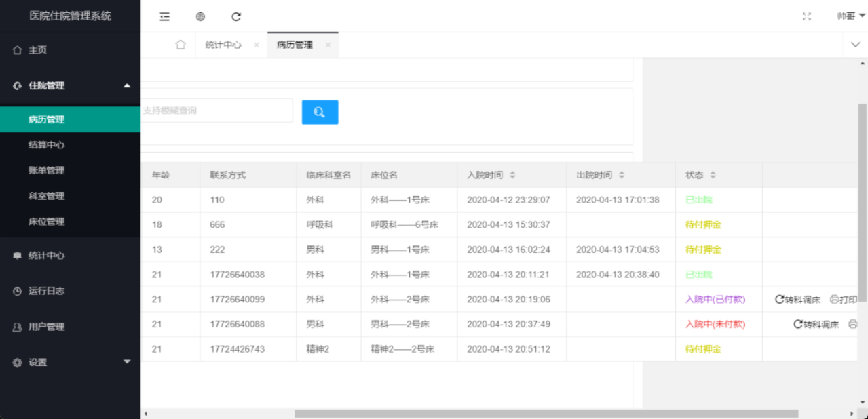
Task: Go to the home tab icon
Action: [x=181, y=45]
